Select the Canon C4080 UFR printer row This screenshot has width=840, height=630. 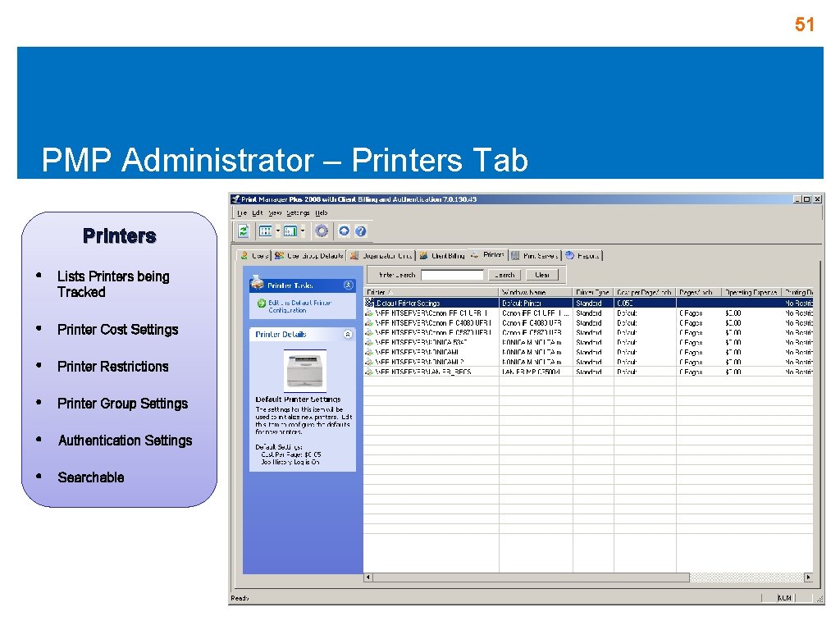[x=588, y=323]
